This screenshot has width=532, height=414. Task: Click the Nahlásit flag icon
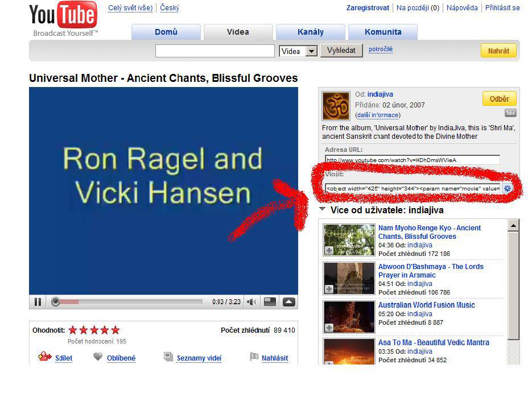(x=254, y=357)
